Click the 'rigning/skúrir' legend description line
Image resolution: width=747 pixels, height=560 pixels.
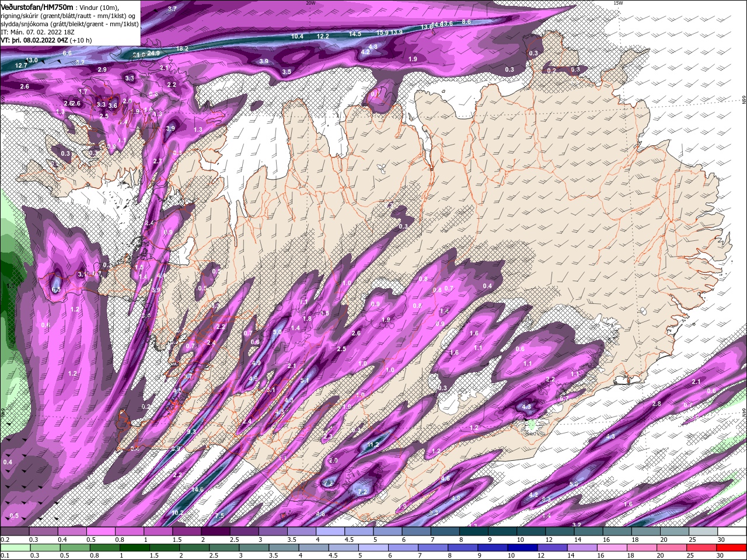(69, 16)
